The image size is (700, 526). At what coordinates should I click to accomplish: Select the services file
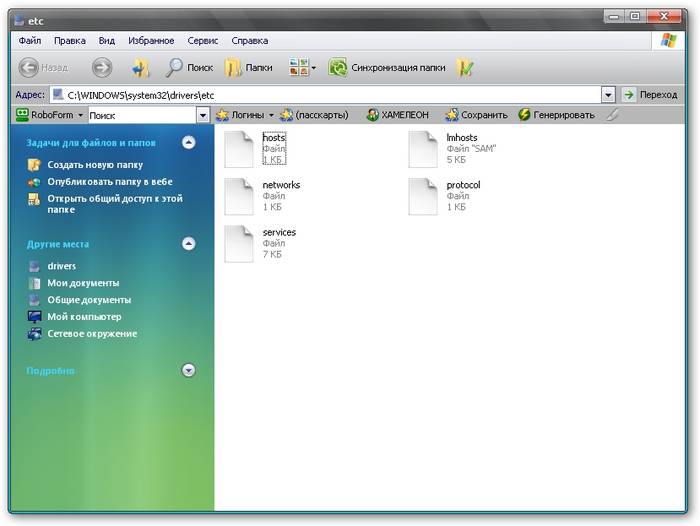click(x=239, y=243)
